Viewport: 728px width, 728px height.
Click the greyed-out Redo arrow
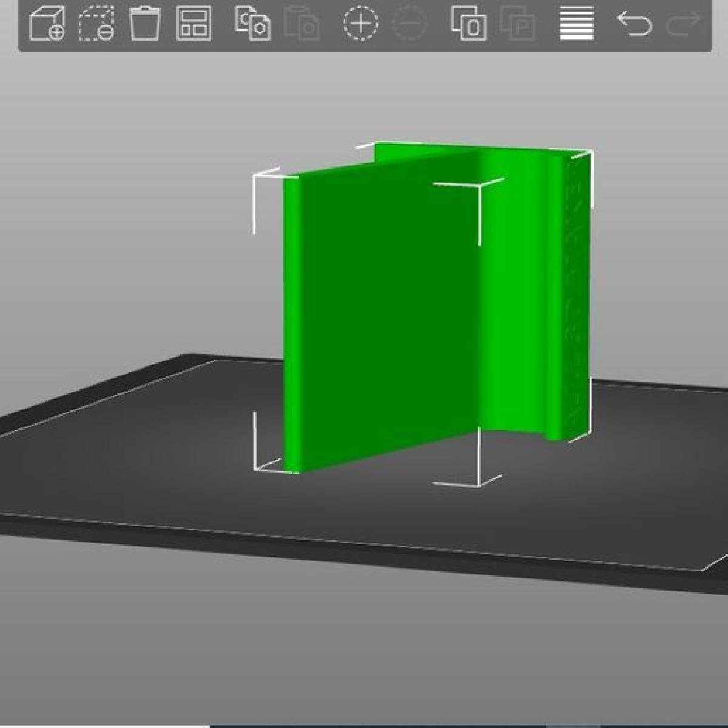tap(683, 24)
